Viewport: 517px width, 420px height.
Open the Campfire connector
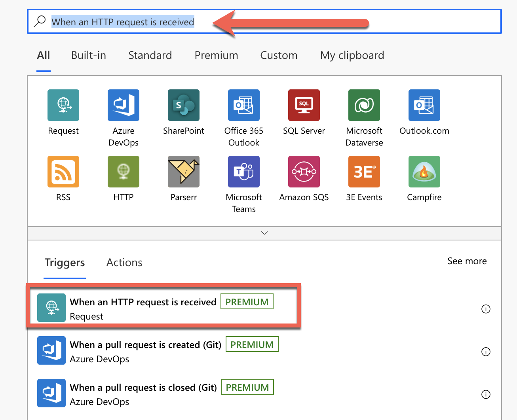424,172
